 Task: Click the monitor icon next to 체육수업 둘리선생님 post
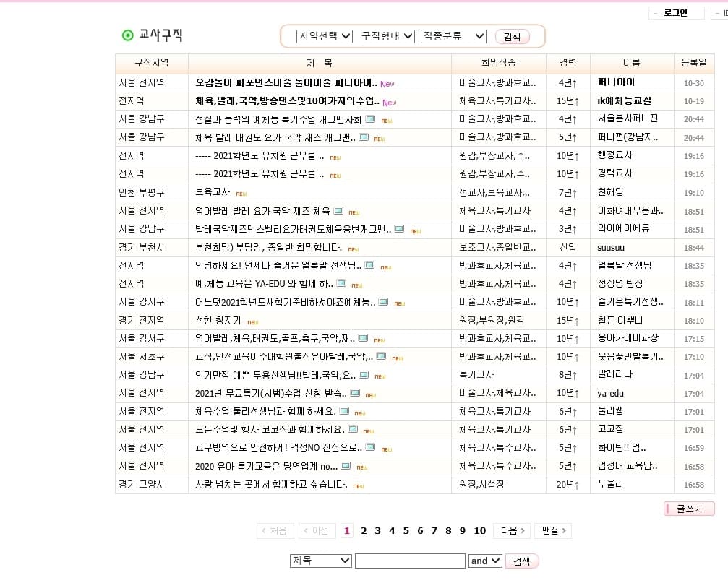[x=344, y=411]
